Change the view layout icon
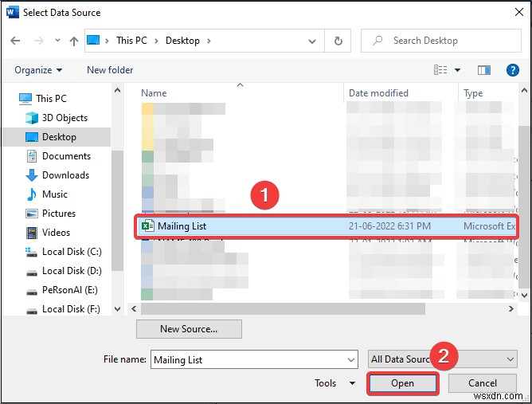The width and height of the screenshot is (532, 404). (440, 70)
